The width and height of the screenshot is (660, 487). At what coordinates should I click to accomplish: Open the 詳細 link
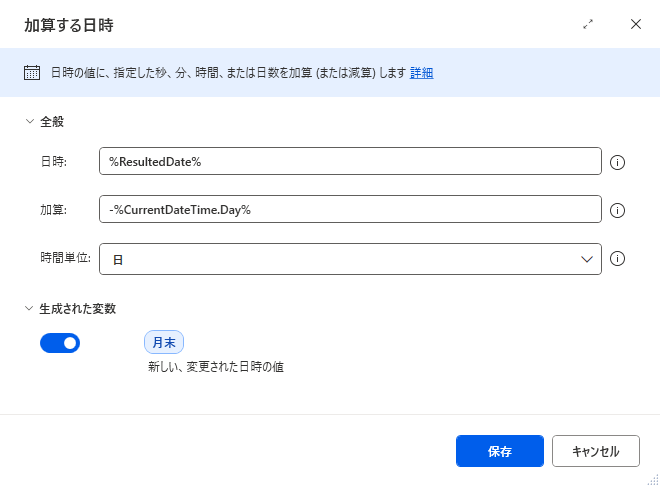[421, 73]
